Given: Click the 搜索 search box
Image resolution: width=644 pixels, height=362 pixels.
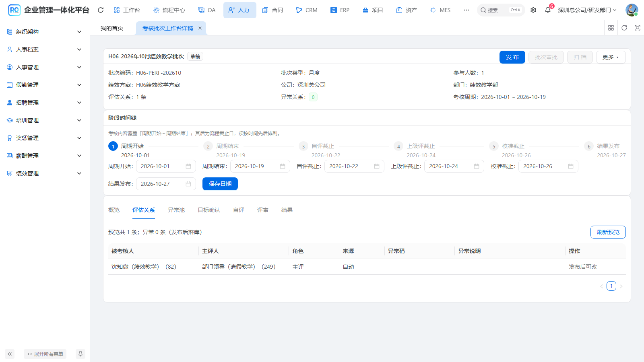Looking at the screenshot, I should tap(501, 10).
